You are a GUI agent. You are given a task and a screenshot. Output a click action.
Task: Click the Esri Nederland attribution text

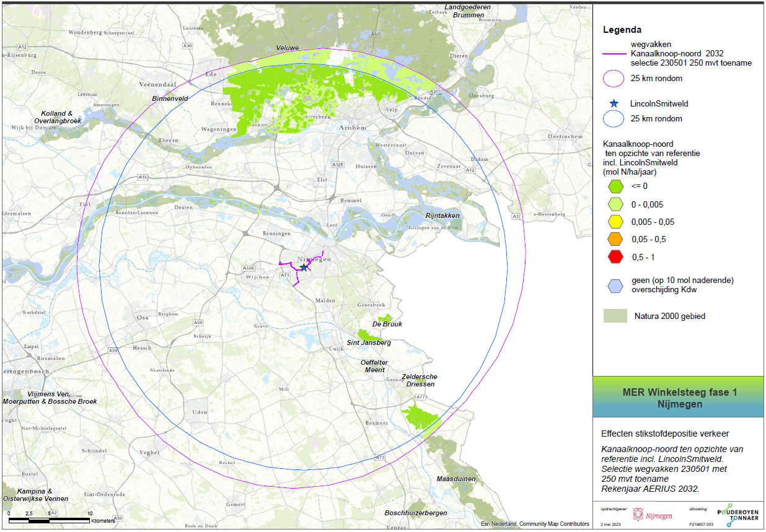click(535, 524)
